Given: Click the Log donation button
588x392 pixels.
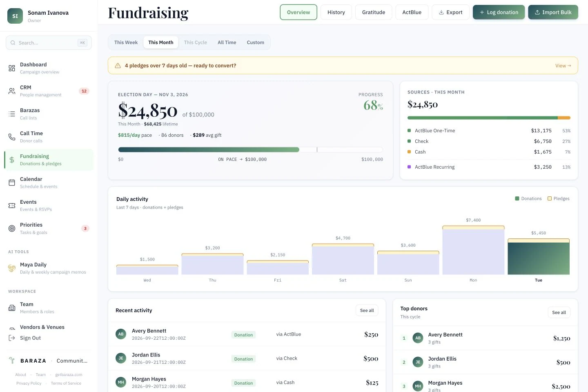Looking at the screenshot, I should click(x=499, y=12).
